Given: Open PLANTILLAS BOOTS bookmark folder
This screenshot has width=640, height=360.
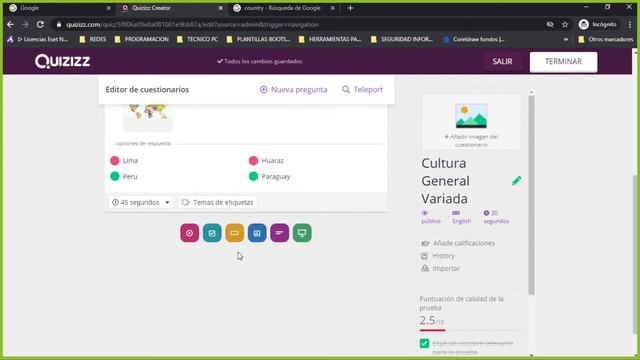Looking at the screenshot, I should click(258, 39).
